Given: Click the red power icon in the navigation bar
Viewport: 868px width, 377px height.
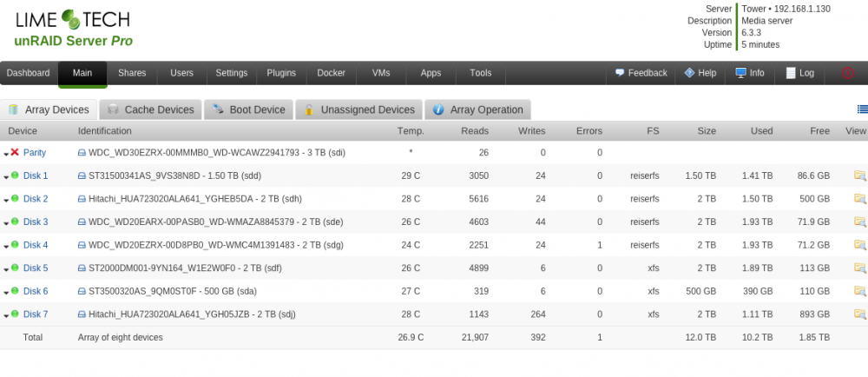Looking at the screenshot, I should (x=847, y=73).
